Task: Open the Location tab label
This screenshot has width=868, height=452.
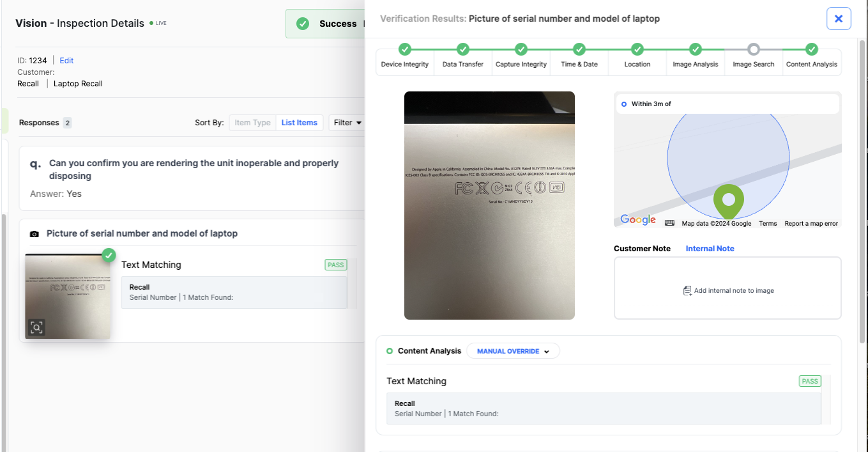Action: pyautogui.click(x=637, y=64)
